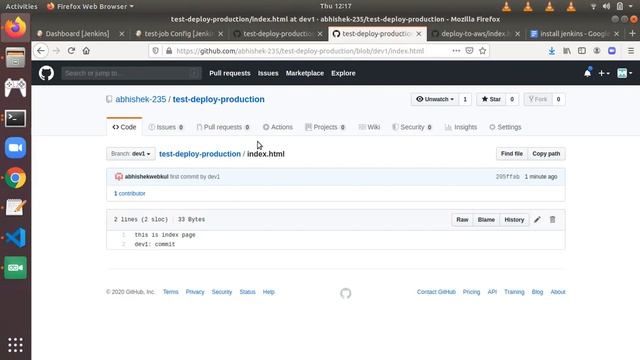The height and width of the screenshot is (360, 640).
Task: Click site security padlock icon
Action: pos(169,51)
